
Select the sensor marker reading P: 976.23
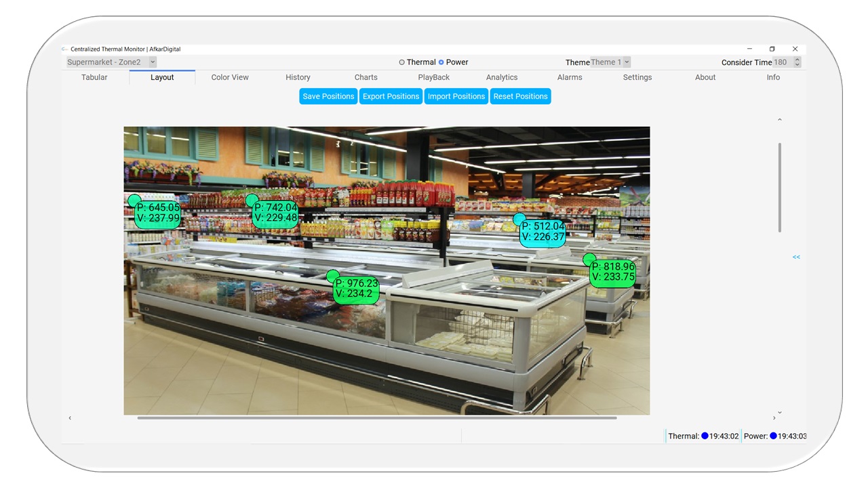click(x=356, y=288)
